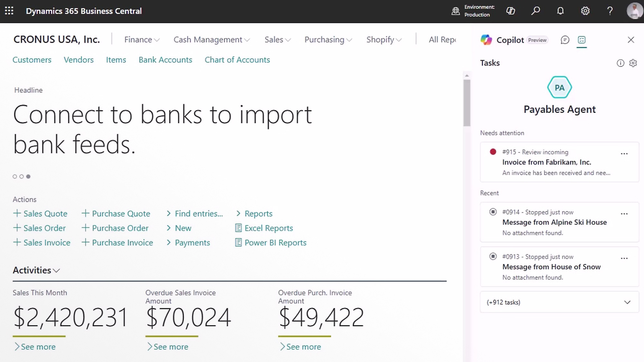Switch to the Bank Accounts tab
Screen dimensions: 644x362
165,60
